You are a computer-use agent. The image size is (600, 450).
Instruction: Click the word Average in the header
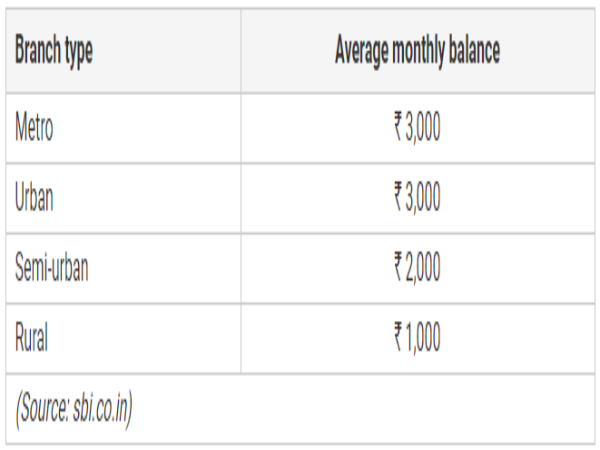(x=361, y=53)
